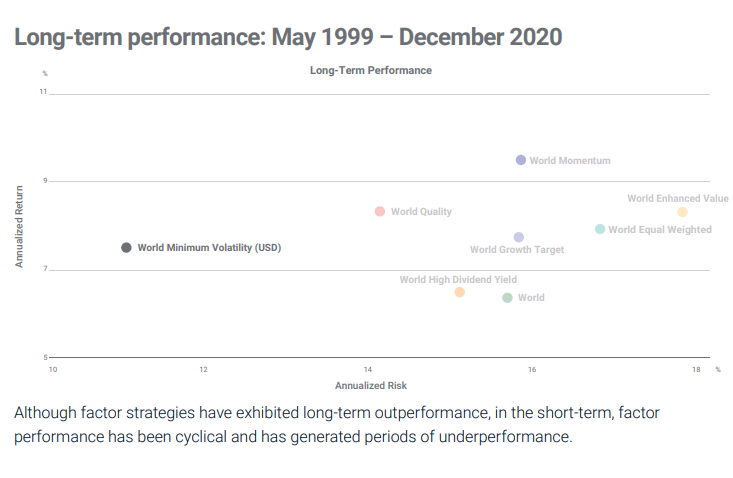The height and width of the screenshot is (478, 733).
Task: Select the yellow World Enhanced Value dot
Action: point(682,212)
